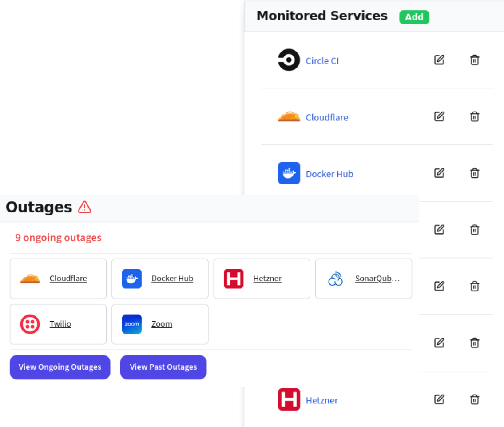Image resolution: width=504 pixels, height=427 pixels.
Task: Click the SonarQube cloud logo icon
Action: tap(335, 279)
